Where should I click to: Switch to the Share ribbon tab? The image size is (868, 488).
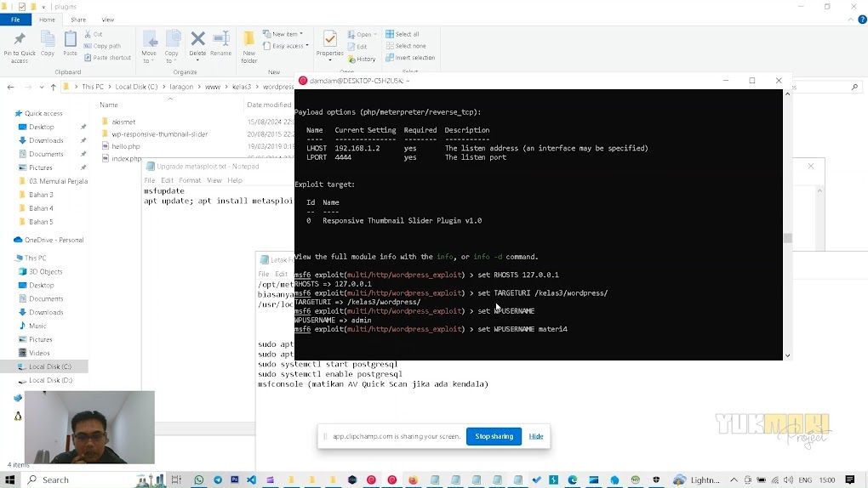(78, 20)
